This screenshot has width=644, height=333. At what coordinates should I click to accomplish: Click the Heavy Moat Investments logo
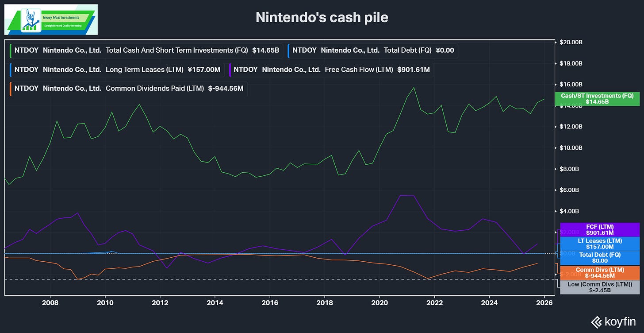[51, 20]
